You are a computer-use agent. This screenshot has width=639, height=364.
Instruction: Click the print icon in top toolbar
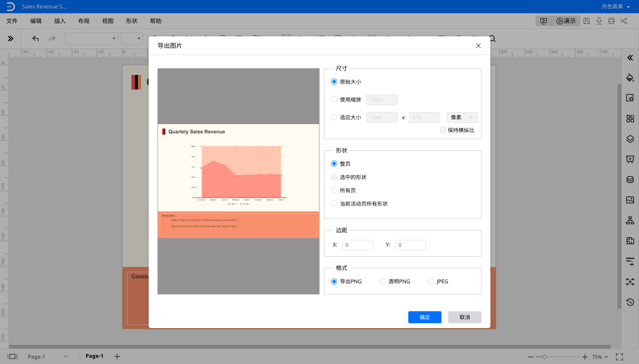point(611,21)
